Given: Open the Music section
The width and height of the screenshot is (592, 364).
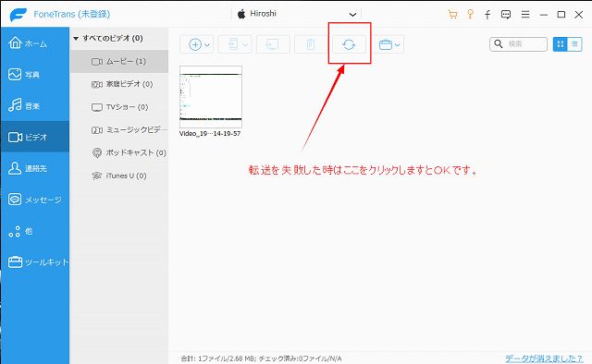Looking at the screenshot, I should tap(34, 105).
